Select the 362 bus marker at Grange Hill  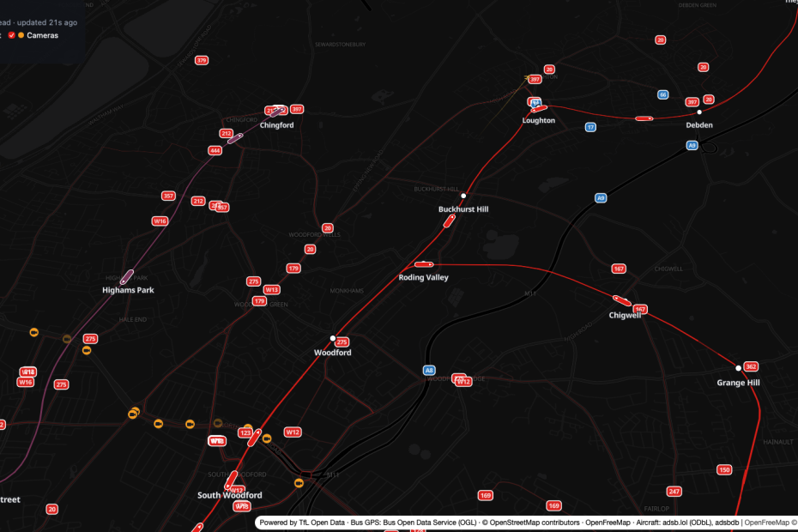(x=751, y=366)
